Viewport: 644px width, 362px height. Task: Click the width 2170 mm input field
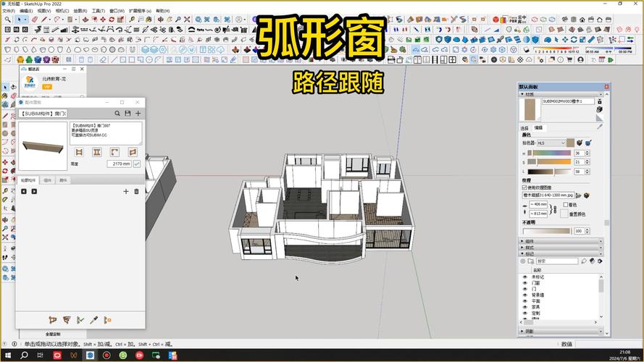click(x=119, y=164)
